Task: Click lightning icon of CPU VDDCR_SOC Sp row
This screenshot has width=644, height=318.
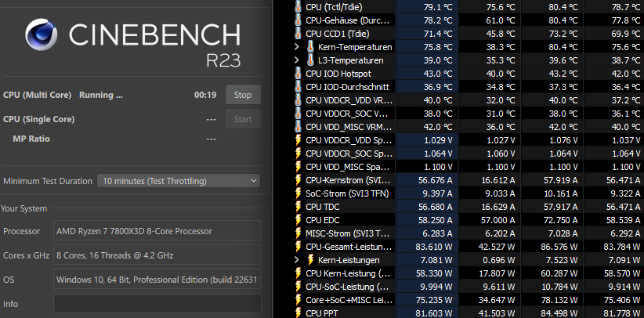Action: [298, 154]
